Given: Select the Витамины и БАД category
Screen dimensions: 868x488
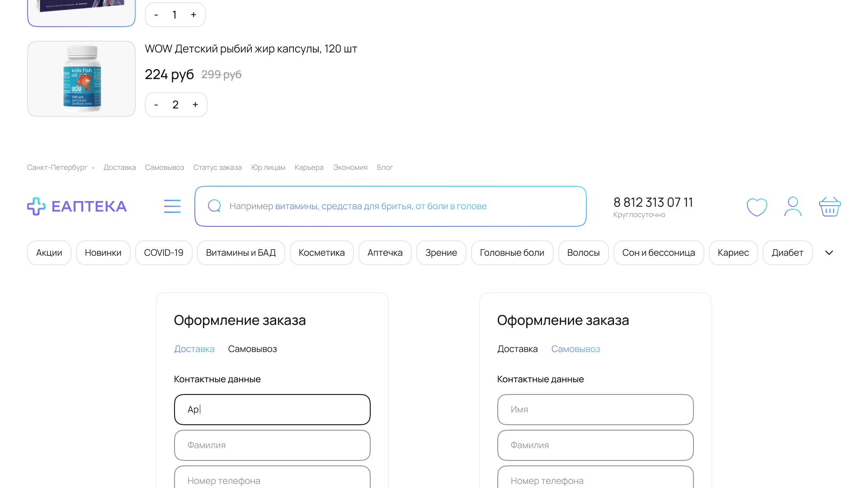Looking at the screenshot, I should pos(241,253).
